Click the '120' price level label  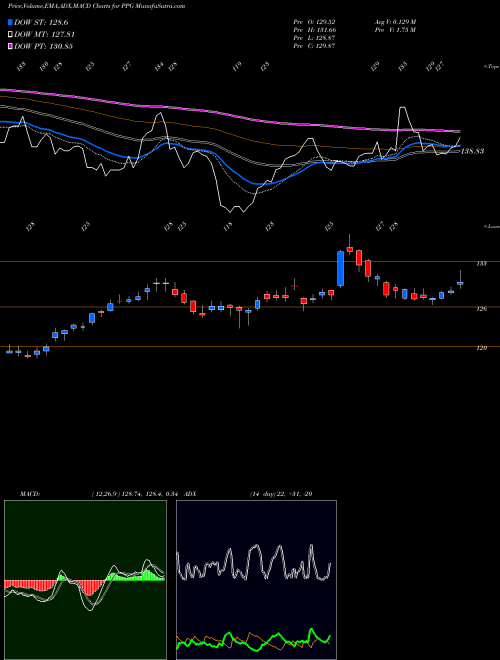click(x=481, y=348)
